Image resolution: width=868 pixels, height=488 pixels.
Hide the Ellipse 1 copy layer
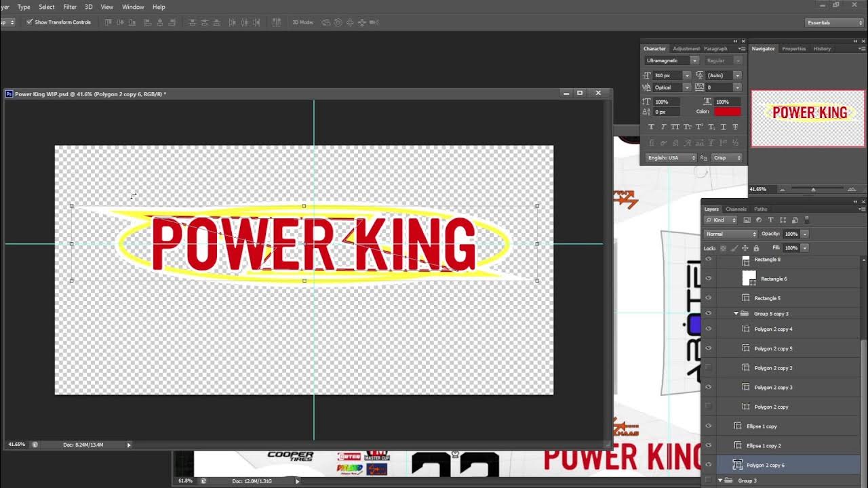(709, 426)
